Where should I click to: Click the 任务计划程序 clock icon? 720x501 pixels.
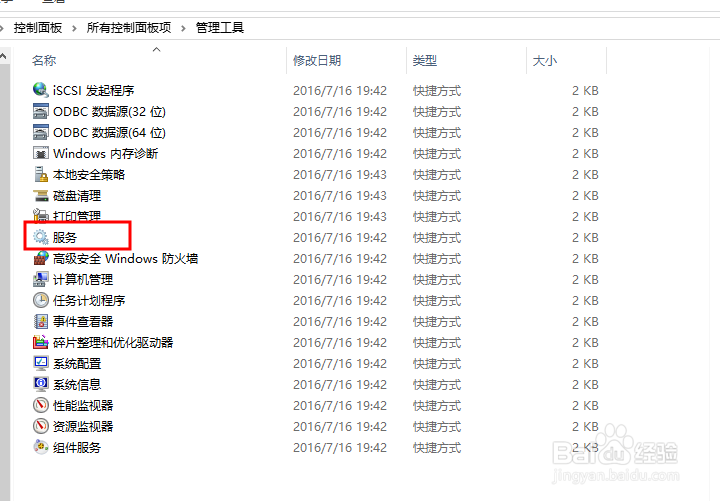click(x=41, y=300)
